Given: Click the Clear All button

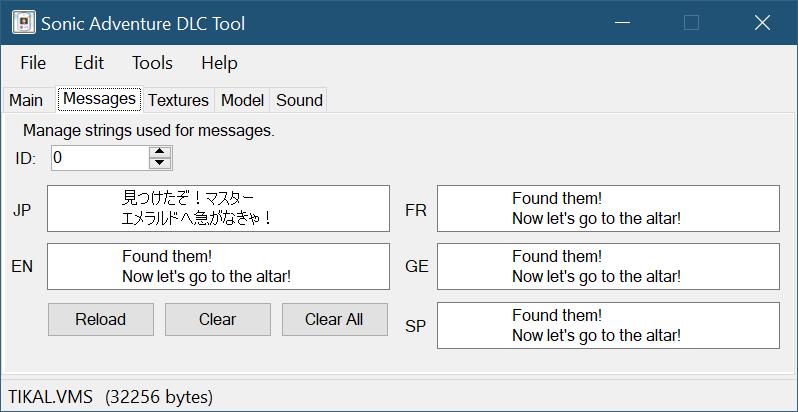Looking at the screenshot, I should pyautogui.click(x=334, y=320).
